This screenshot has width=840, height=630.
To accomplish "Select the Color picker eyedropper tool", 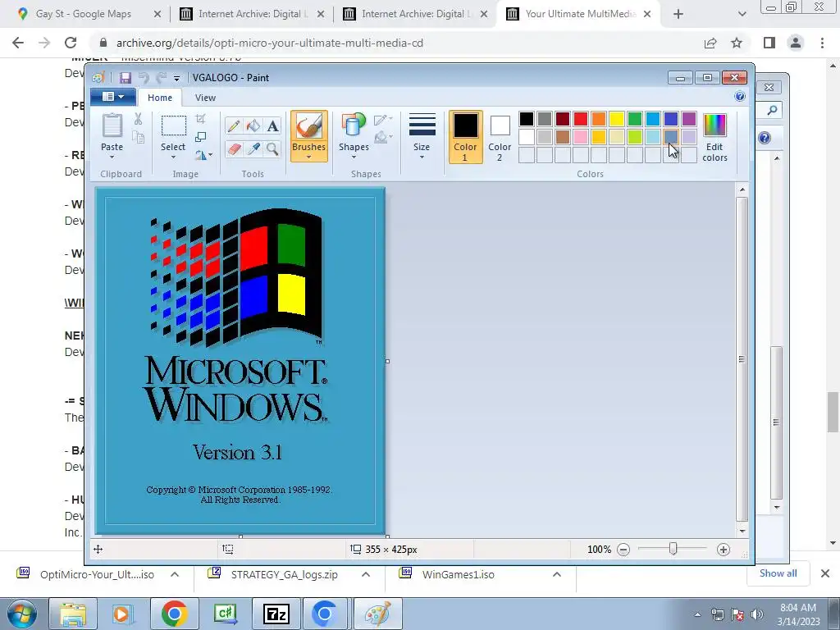I will pos(253,149).
